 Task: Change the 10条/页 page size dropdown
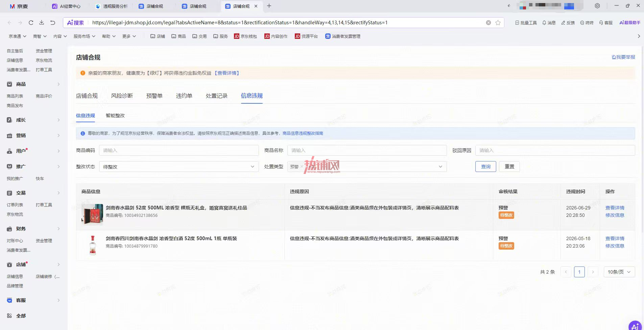619,272
